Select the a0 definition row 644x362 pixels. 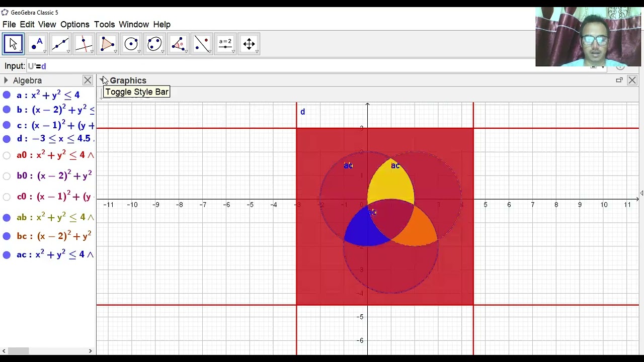click(x=55, y=155)
